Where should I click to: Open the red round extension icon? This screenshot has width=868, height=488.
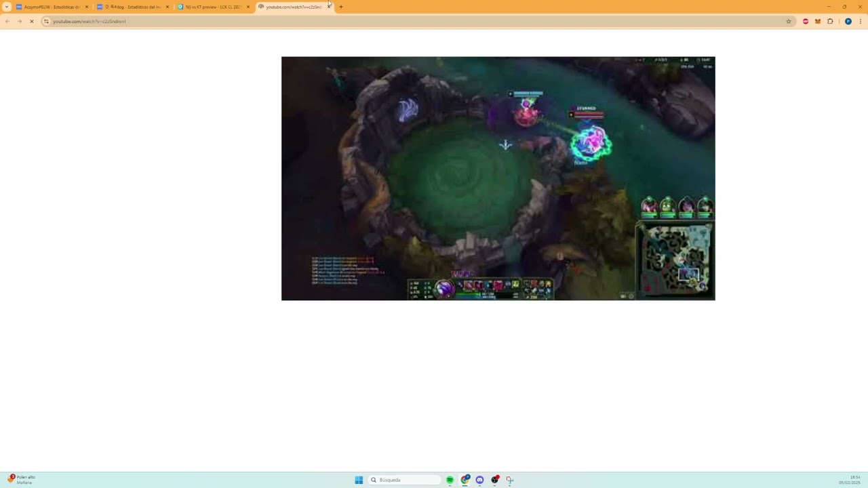coord(806,21)
